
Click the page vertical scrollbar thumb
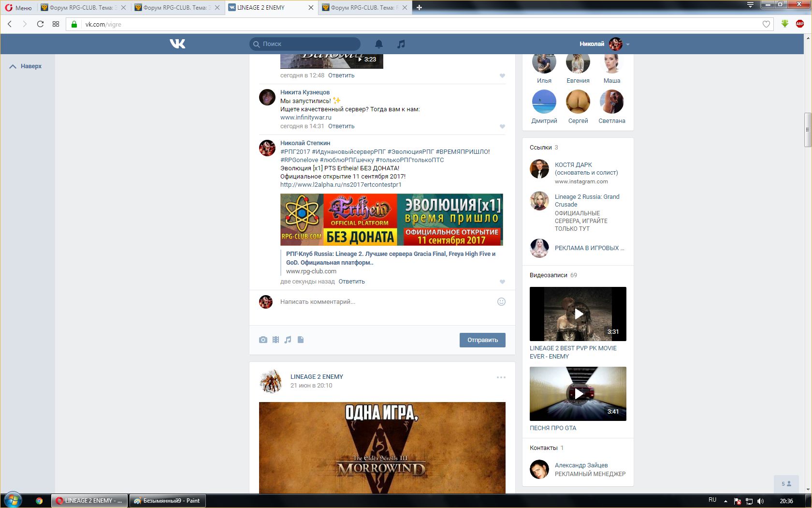pyautogui.click(x=808, y=130)
